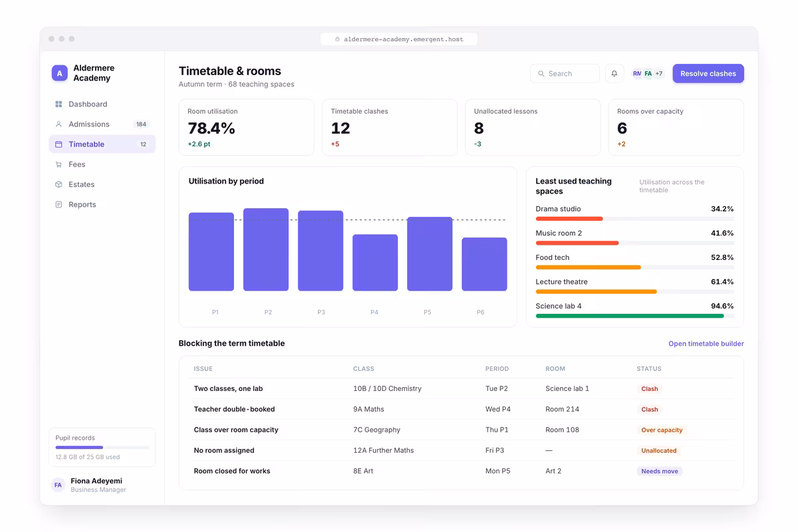Image resolution: width=798 pixels, height=532 pixels.
Task: Click the Search input field
Action: 565,74
